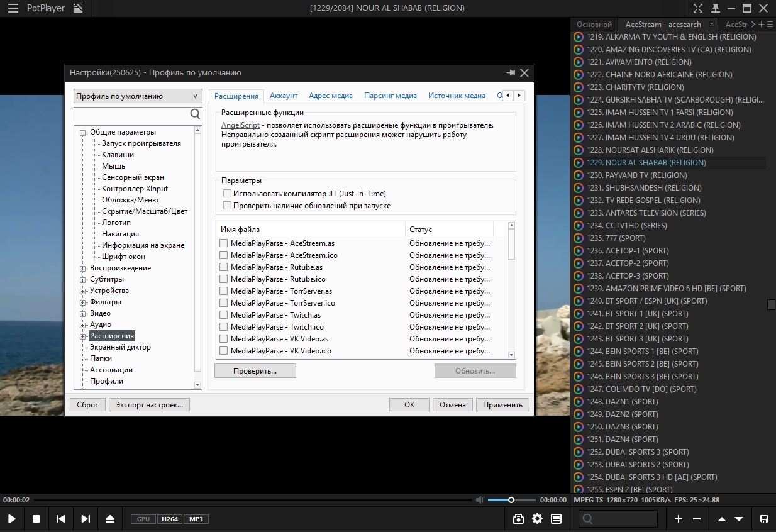Check the MediaPlayParse - VK Video.as checkbox
Image resolution: width=776 pixels, height=532 pixels.
[x=223, y=339]
